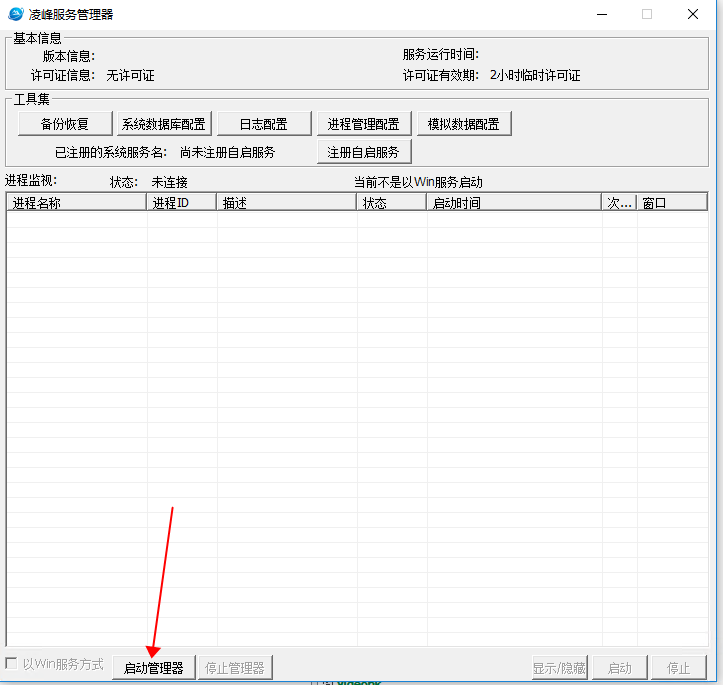Viewport: 723px width, 685px height.
Task: Click the 服务运行时间 label
Action: pos(441,54)
